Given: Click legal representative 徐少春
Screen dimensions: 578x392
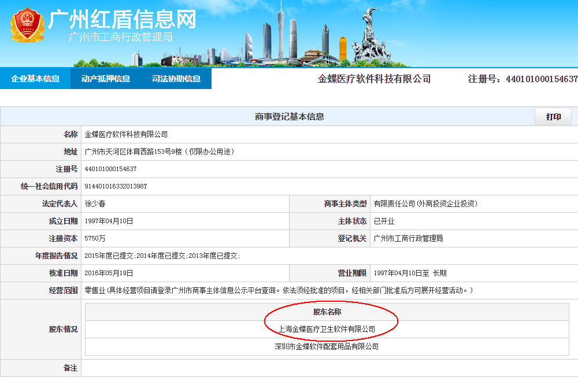Looking at the screenshot, I should [x=95, y=204].
